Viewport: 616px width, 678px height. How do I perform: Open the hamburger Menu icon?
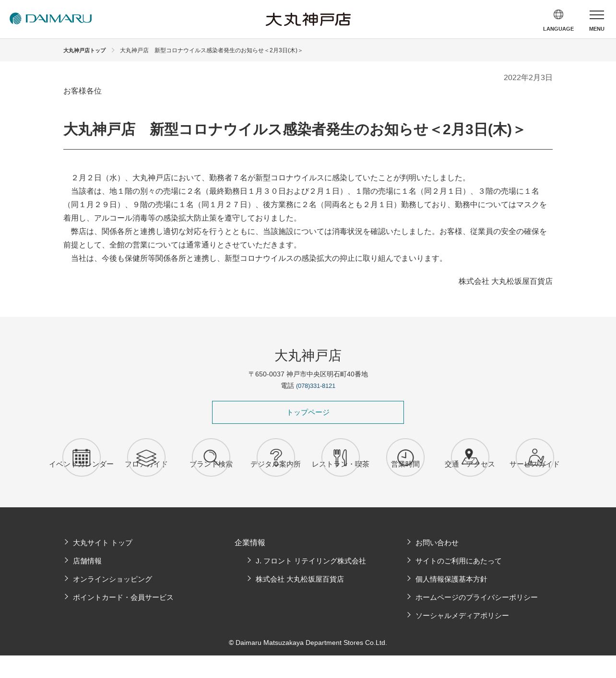(597, 15)
